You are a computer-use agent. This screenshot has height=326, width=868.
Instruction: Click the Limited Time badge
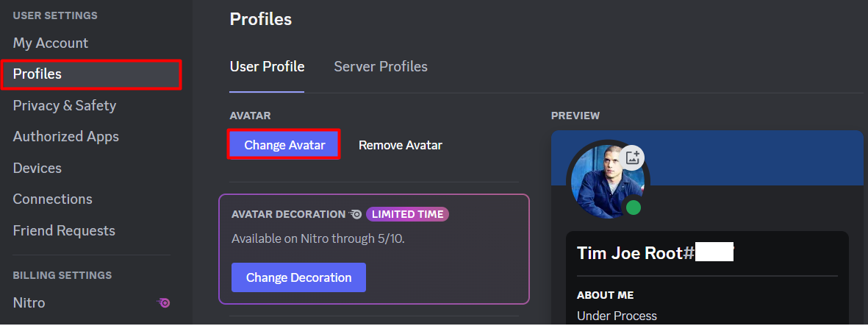click(x=407, y=214)
